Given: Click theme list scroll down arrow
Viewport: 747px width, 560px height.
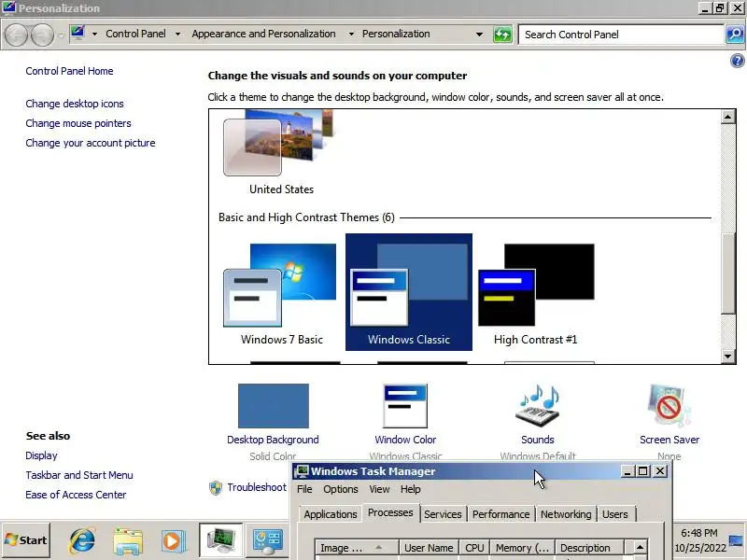Looking at the screenshot, I should [x=727, y=357].
